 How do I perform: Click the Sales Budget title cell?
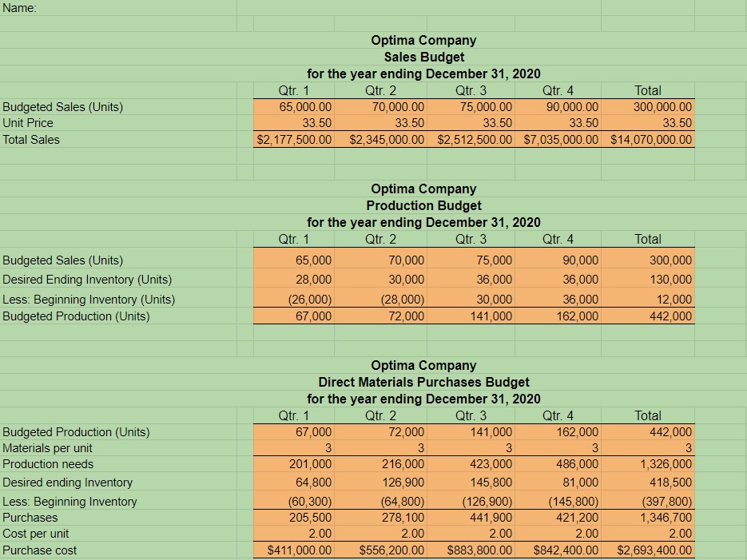423,57
